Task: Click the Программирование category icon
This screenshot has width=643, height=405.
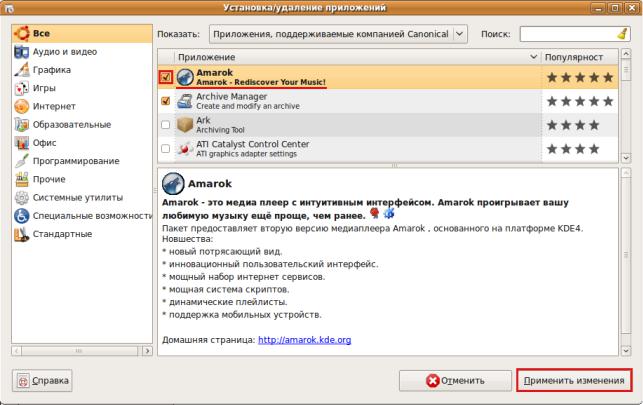Action: (x=21, y=161)
